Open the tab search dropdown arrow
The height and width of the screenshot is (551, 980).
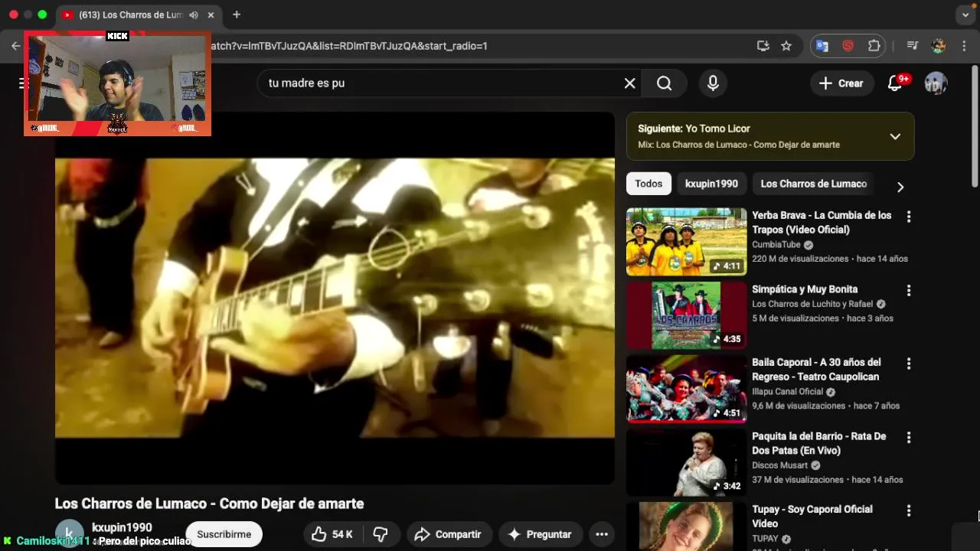[965, 15]
